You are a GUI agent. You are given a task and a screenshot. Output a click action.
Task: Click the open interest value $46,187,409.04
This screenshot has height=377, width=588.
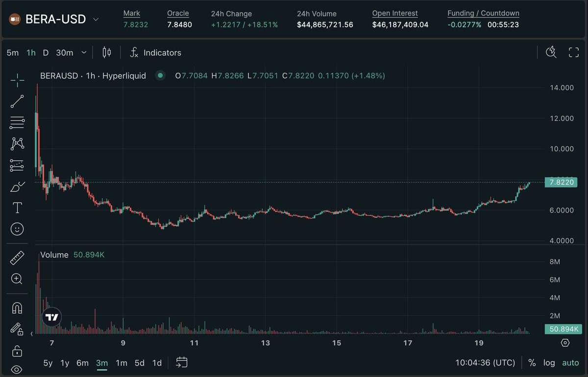point(400,24)
